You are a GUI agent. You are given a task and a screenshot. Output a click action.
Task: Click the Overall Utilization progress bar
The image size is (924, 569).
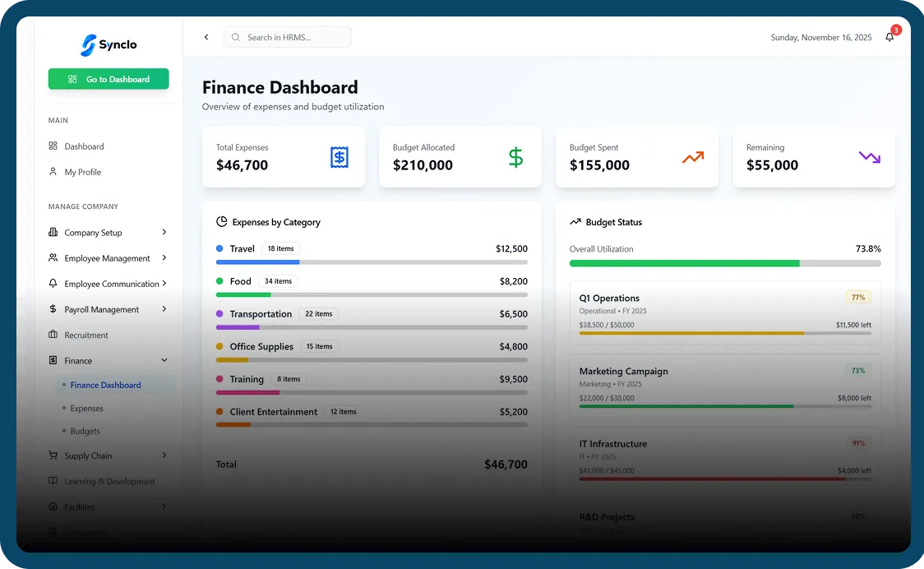[724, 263]
